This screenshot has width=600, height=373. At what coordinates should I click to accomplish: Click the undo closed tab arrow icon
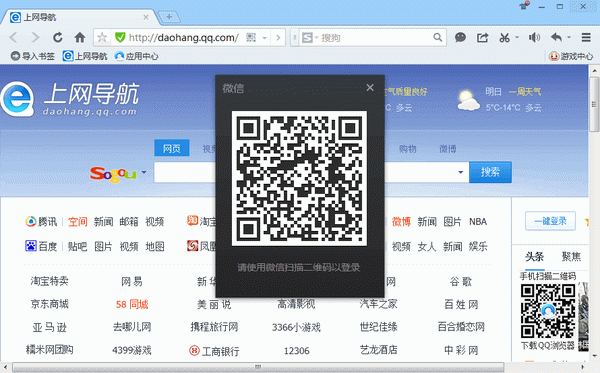556,37
